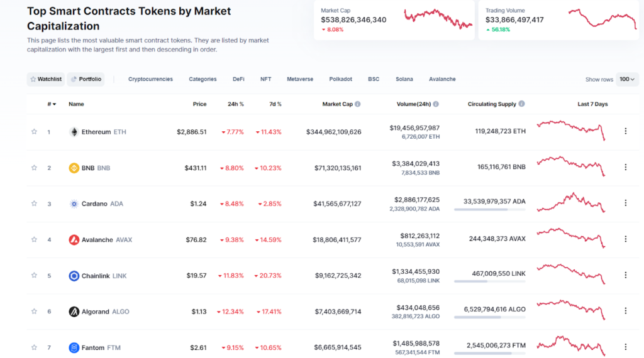
Task: Click Avalanche market cap $18,806,411,577
Action: point(337,239)
